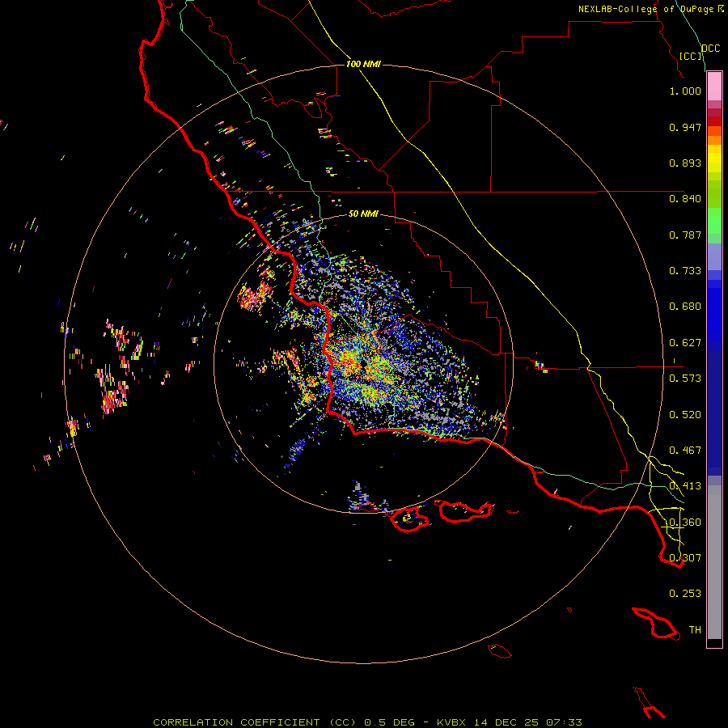Click the 0.787 legend value
This screenshot has width=728, height=728.
(x=685, y=235)
